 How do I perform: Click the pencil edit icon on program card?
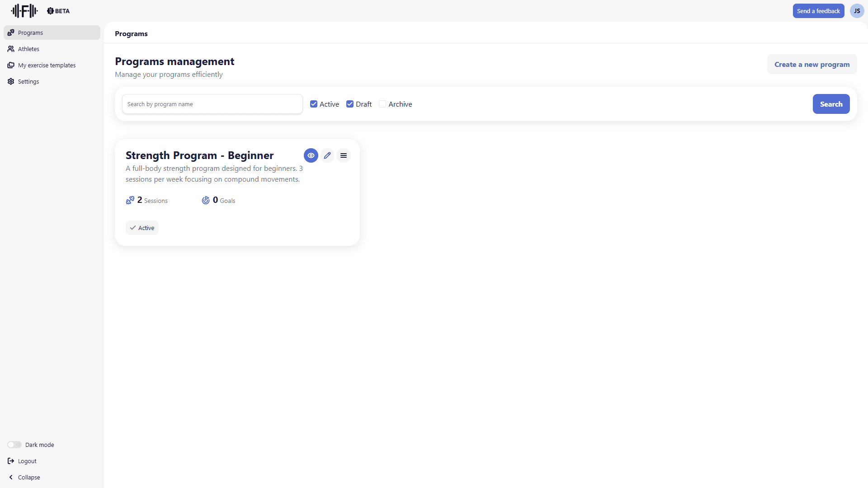(327, 155)
